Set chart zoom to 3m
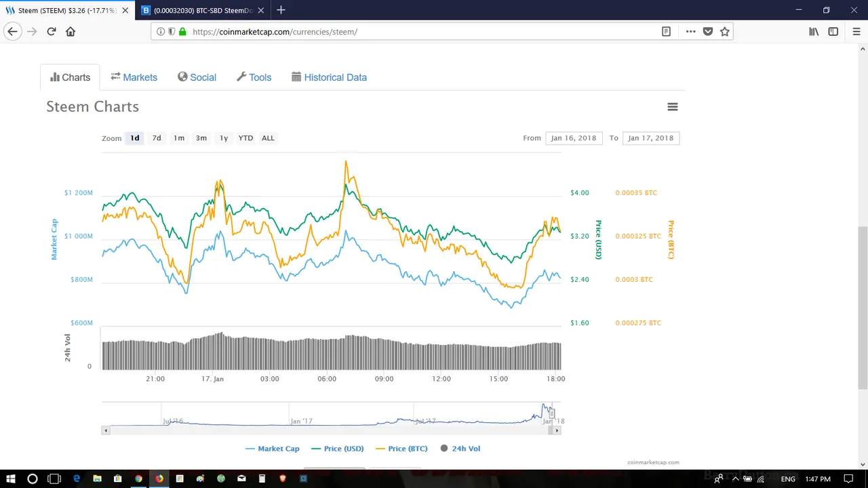This screenshot has height=488, width=868. tap(201, 138)
